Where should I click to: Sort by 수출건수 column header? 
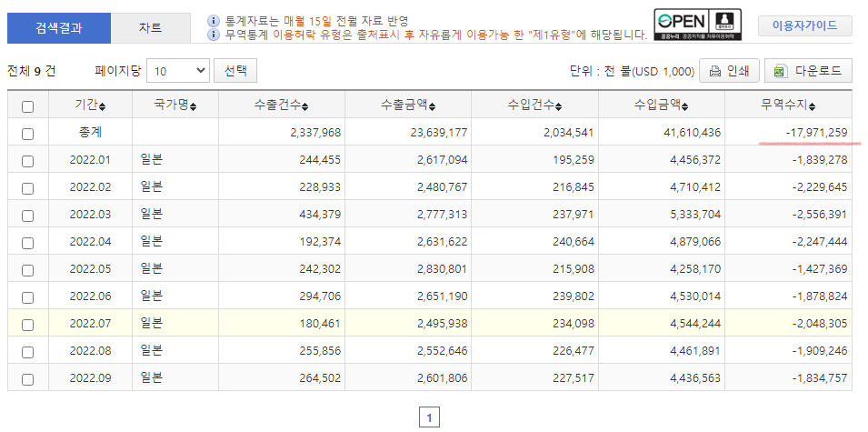coord(281,105)
